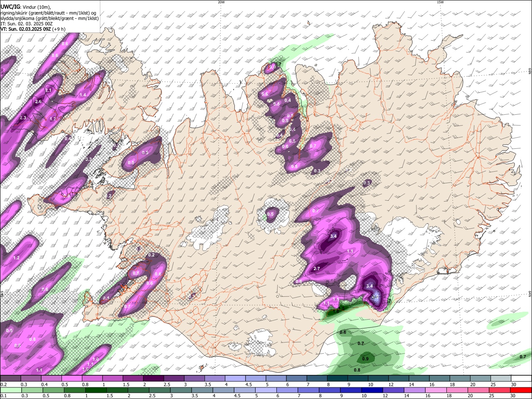The image size is (532, 399).
Task: Pick the deep blue rain legend swatch between 10 and 12
Action: [372, 390]
